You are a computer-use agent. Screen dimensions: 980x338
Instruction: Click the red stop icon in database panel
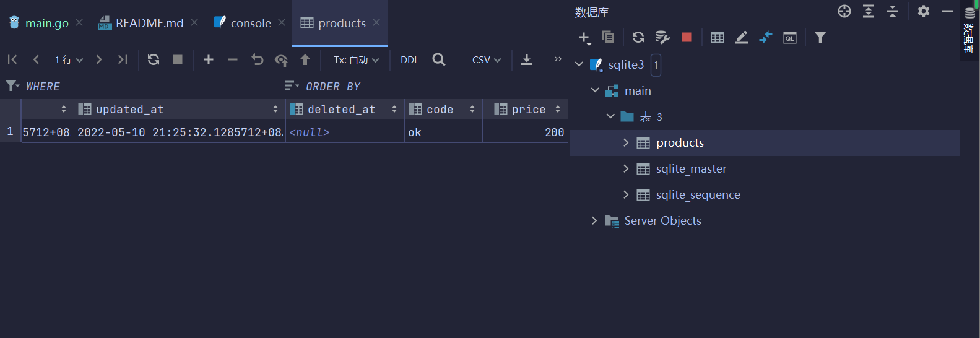[686, 38]
